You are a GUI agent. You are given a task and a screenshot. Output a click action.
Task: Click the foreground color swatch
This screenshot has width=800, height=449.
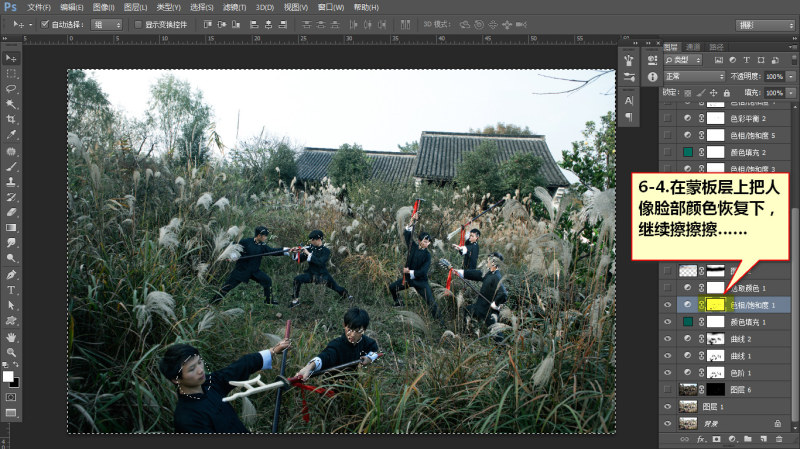(x=8, y=377)
